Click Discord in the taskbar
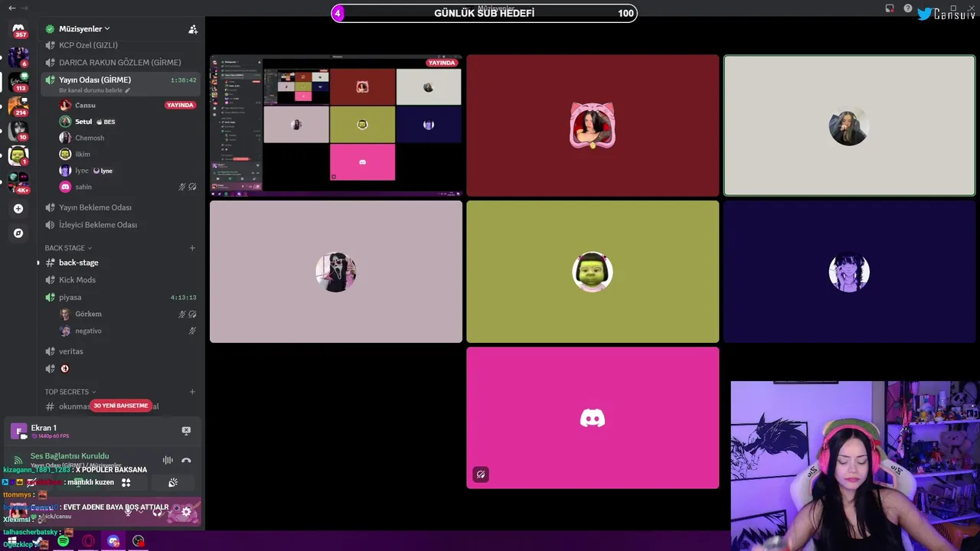Screen dimensions: 980x551 click(x=113, y=541)
